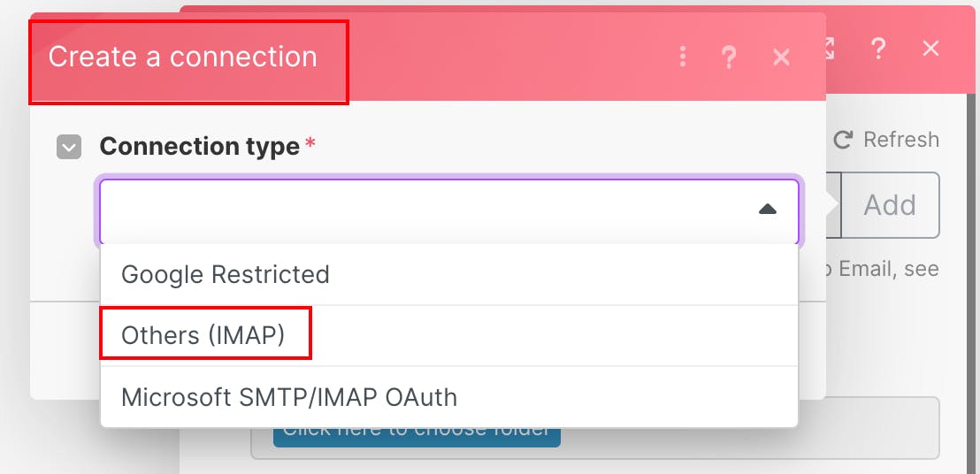The width and height of the screenshot is (980, 474).
Task: Click the help question mark in Create a connection
Action: pos(729,57)
